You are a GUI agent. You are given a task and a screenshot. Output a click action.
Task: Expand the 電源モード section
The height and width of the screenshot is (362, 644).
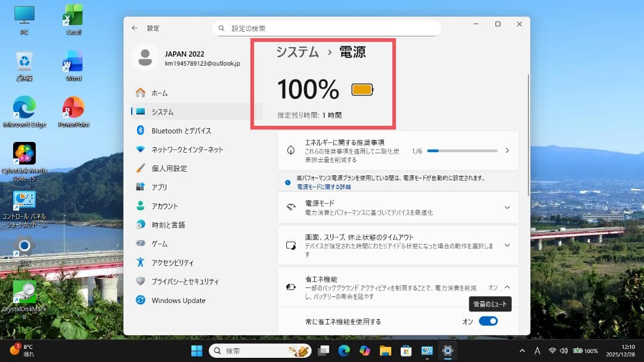pos(507,208)
